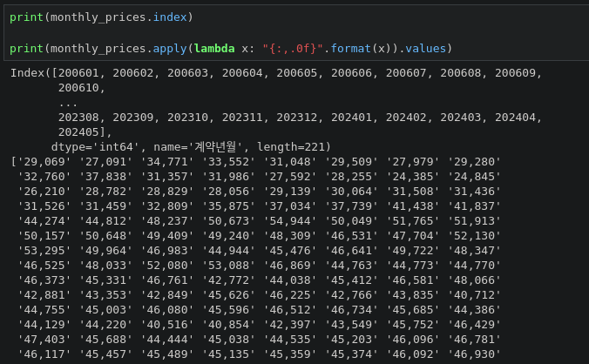Screen dimensions: 589x364
Task: Click the value '45,135'
Action: pyautogui.click(x=228, y=354)
